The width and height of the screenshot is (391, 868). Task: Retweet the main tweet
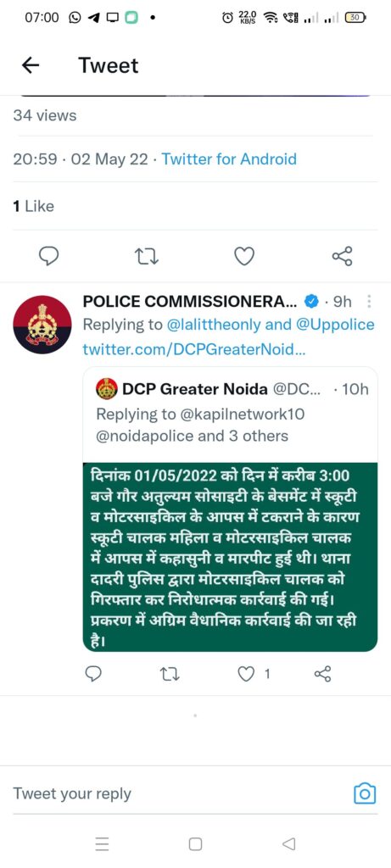tap(147, 256)
